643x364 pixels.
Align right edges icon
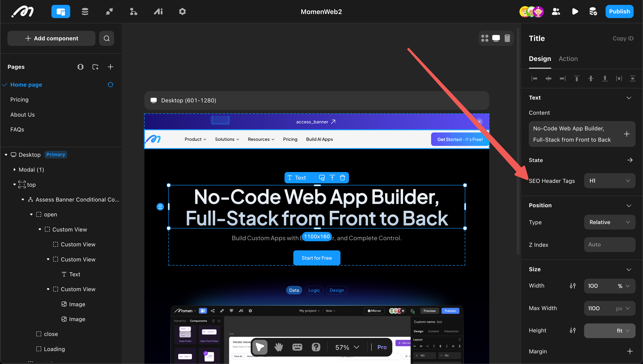(x=563, y=79)
